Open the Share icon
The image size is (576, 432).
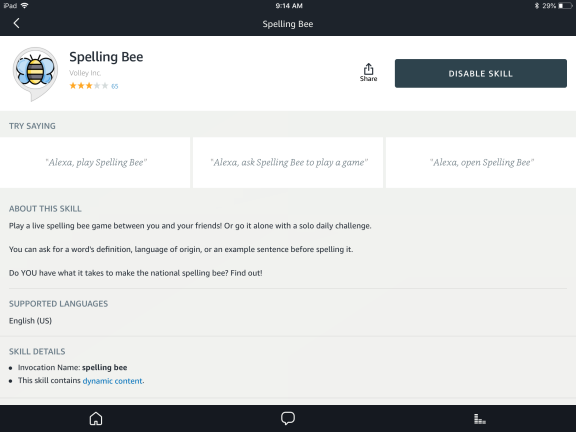pos(368,72)
